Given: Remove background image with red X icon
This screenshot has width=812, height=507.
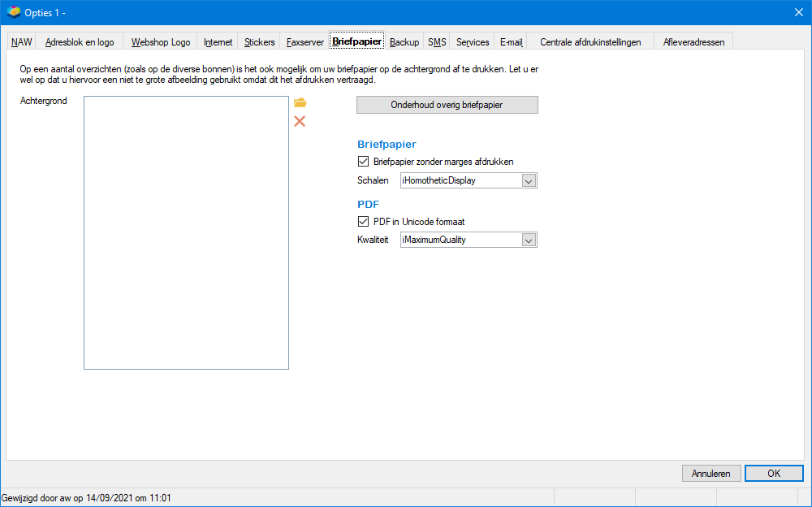Looking at the screenshot, I should (x=300, y=121).
